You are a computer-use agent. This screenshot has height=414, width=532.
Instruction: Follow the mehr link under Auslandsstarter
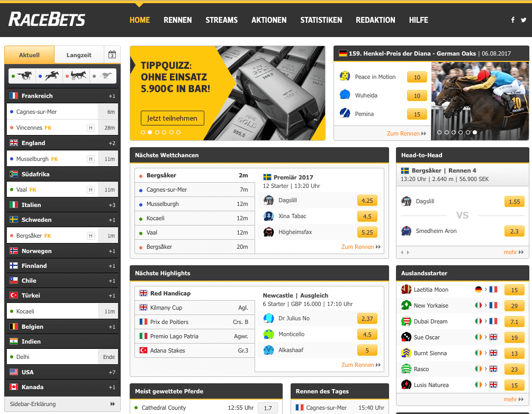[513, 399]
